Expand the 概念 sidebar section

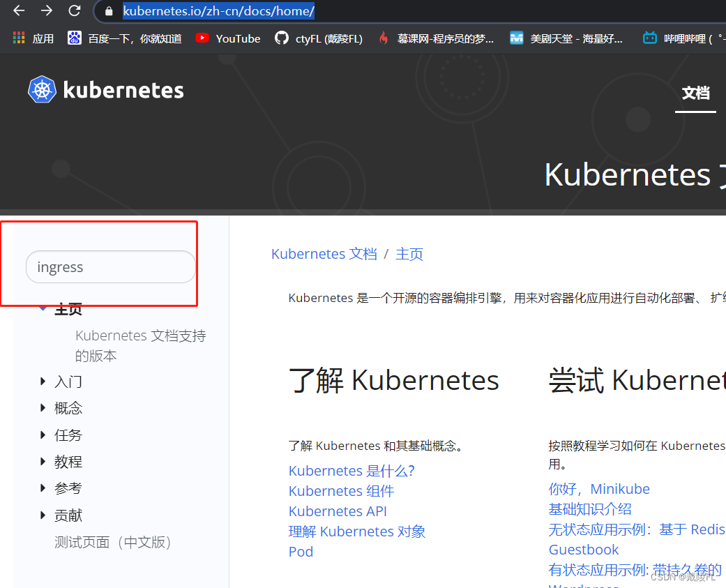(43, 408)
